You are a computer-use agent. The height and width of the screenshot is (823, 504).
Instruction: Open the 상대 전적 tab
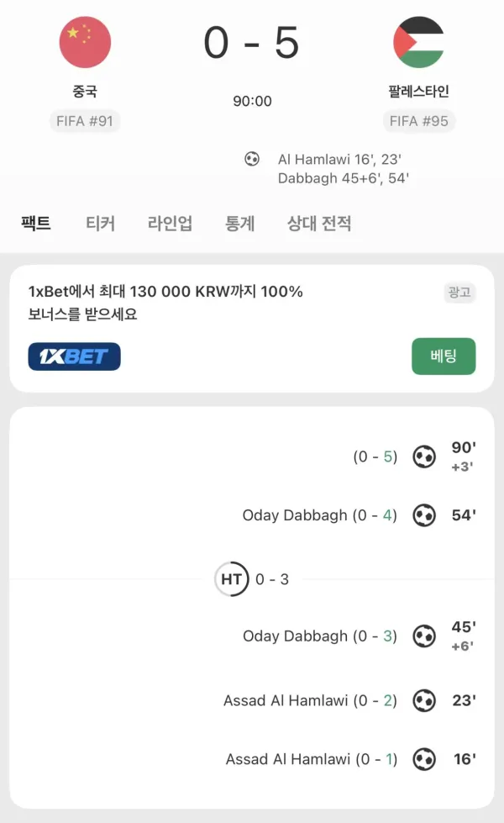319,223
